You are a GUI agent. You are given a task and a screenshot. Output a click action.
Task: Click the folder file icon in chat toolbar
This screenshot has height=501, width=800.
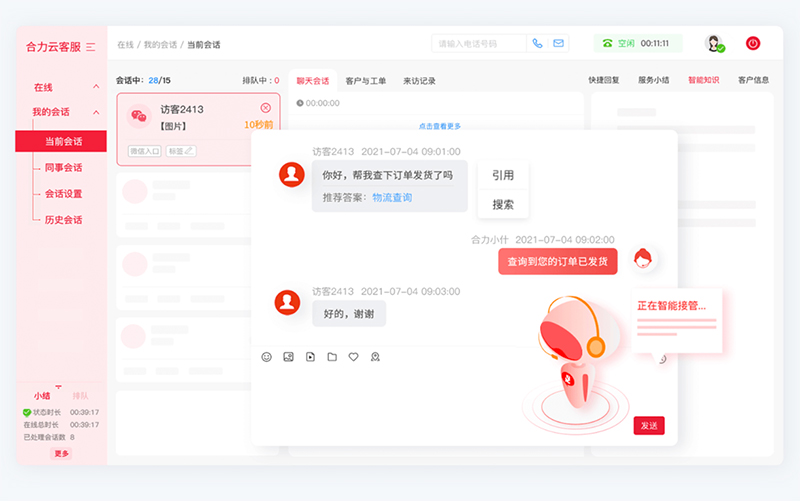(332, 357)
